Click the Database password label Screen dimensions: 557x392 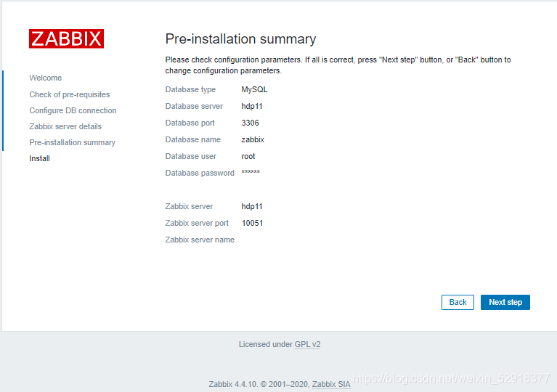[x=200, y=173]
